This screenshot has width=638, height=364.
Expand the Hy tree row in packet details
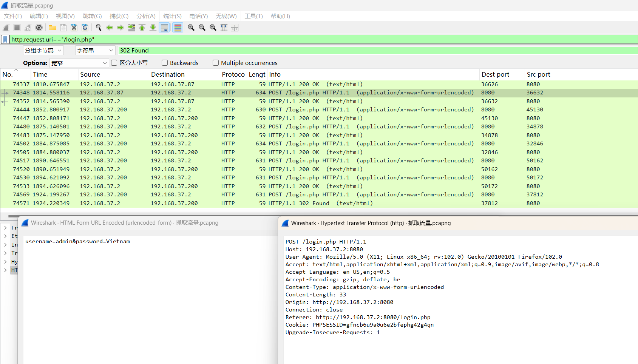click(5, 262)
